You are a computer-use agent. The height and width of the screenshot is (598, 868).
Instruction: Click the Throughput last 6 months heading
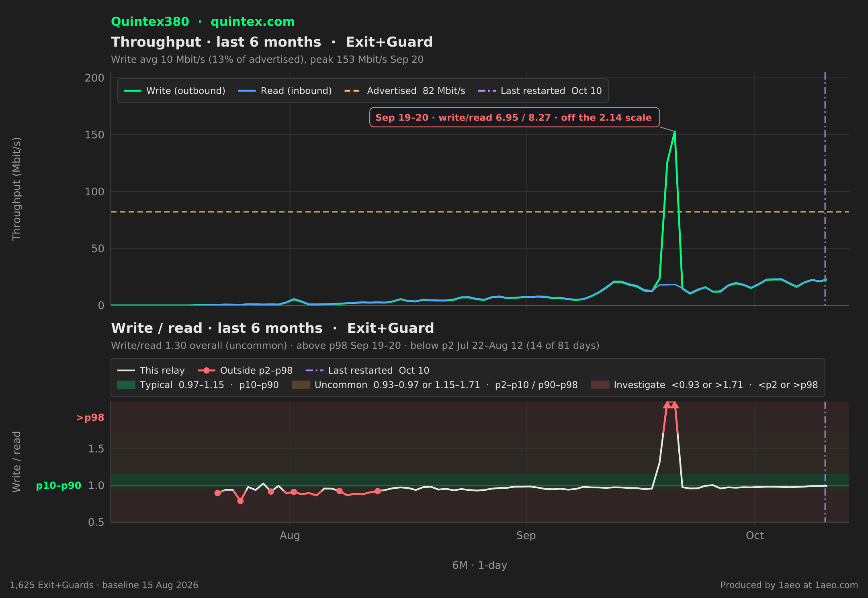coord(272,42)
